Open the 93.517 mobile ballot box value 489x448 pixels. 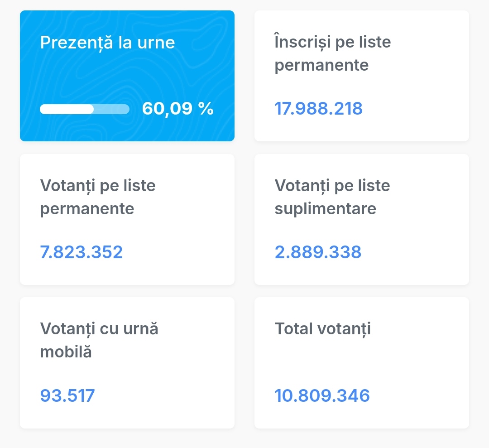pos(67,395)
